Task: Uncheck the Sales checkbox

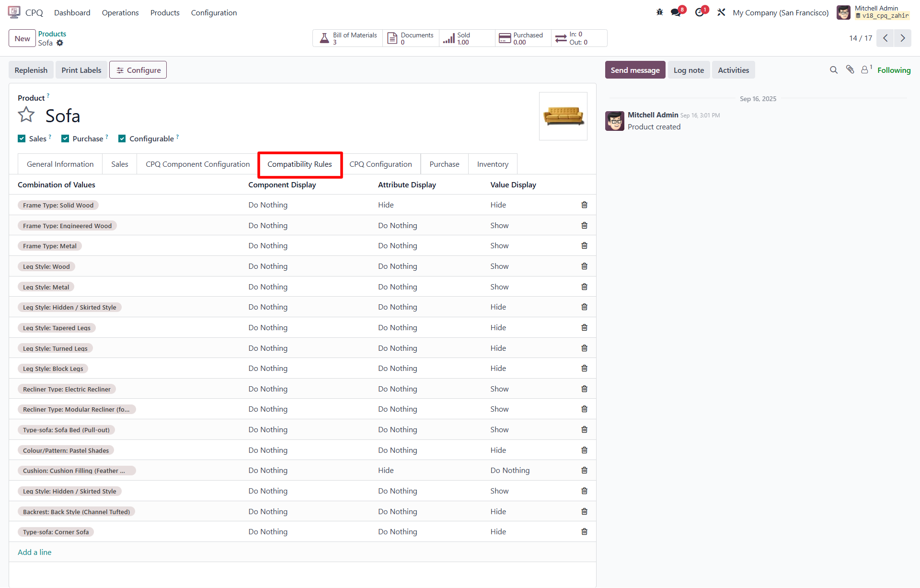Action: [x=22, y=139]
